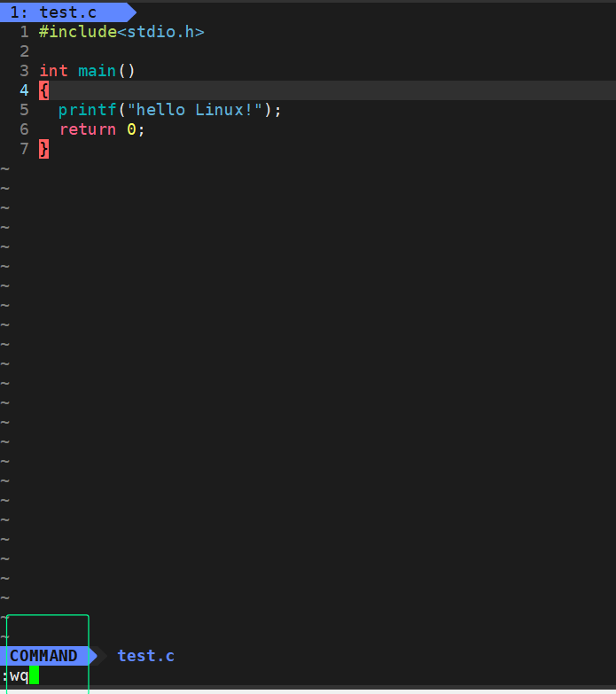Click the highlighted closing brace on line 7
This screenshot has width=616, height=694.
(x=43, y=149)
